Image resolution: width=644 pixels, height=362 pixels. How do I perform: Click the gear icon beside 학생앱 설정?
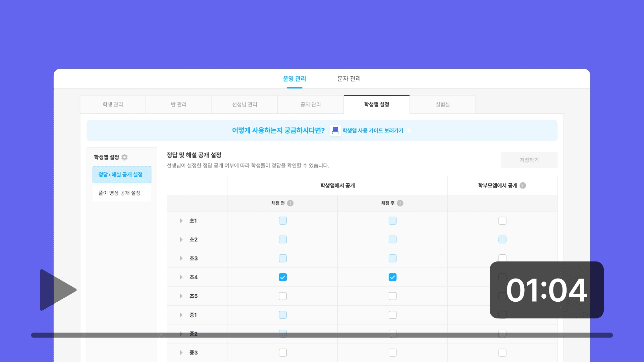(124, 157)
